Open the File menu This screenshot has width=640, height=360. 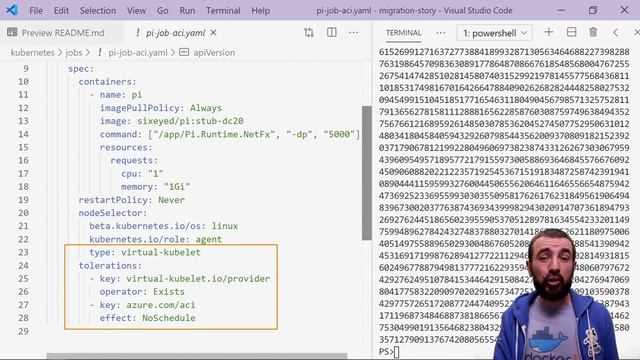(36, 11)
